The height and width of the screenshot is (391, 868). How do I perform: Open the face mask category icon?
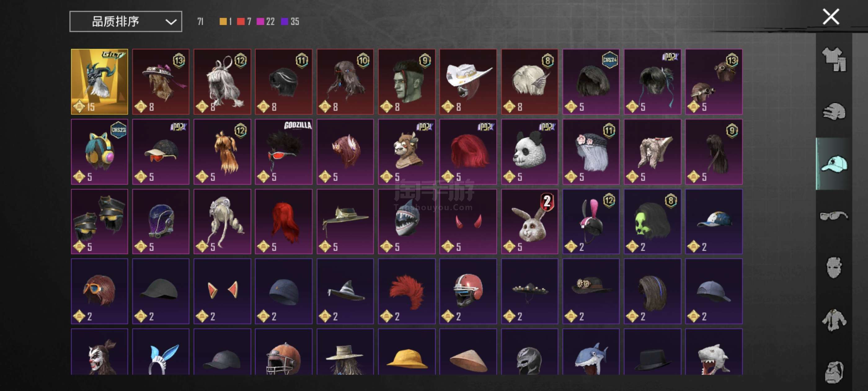834,267
